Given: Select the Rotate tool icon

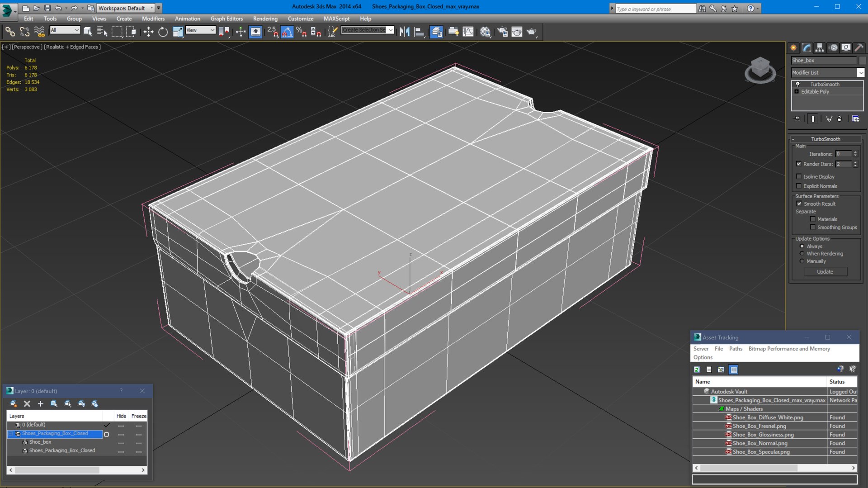Looking at the screenshot, I should pos(163,32).
